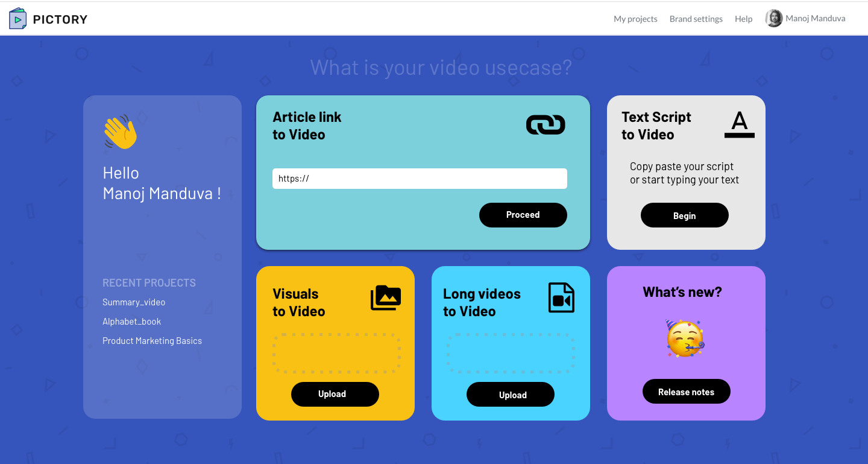Click the Visuals image gallery icon
868x464 pixels.
386,297
